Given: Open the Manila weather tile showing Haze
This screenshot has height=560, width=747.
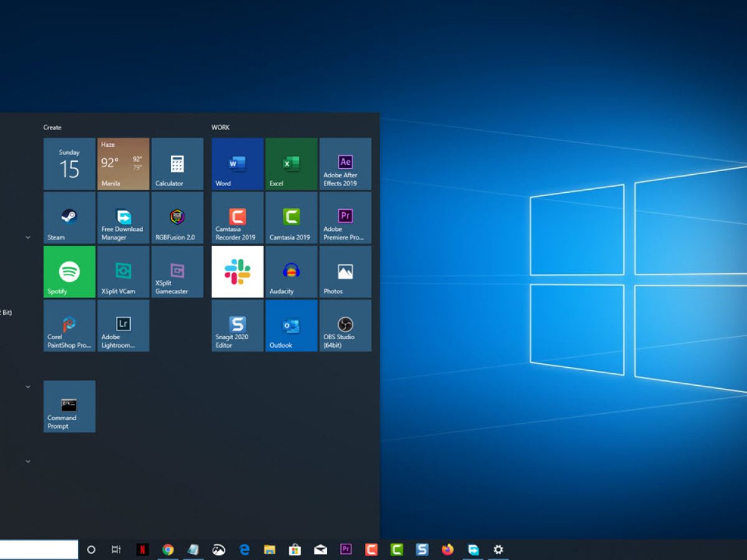Looking at the screenshot, I should tap(123, 164).
